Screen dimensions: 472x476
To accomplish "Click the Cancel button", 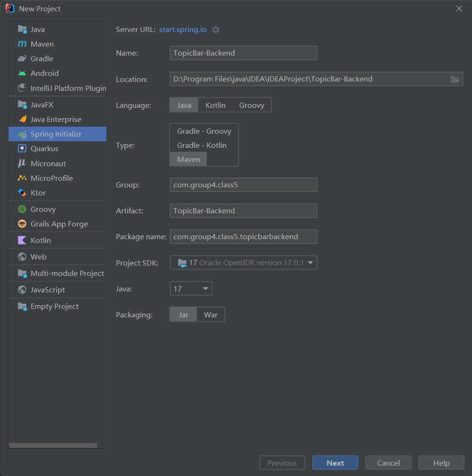I will pos(388,463).
